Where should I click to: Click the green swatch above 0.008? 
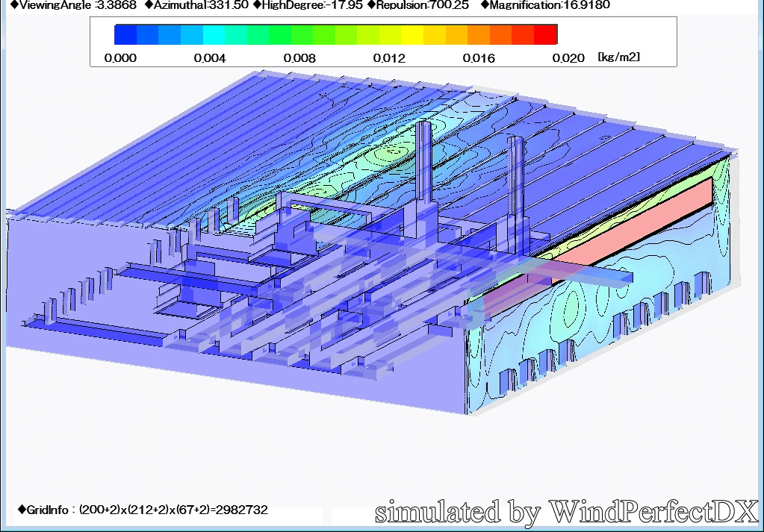(302, 35)
